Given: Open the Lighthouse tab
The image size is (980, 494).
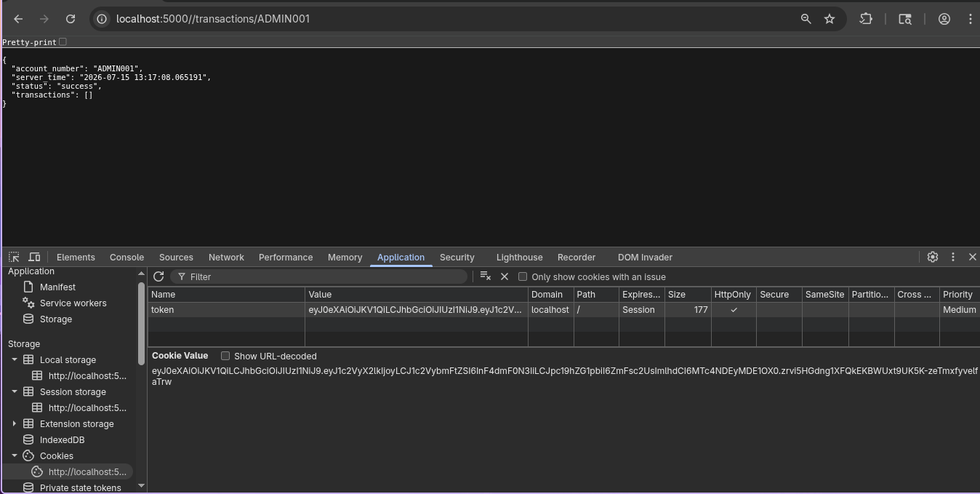Looking at the screenshot, I should point(519,257).
